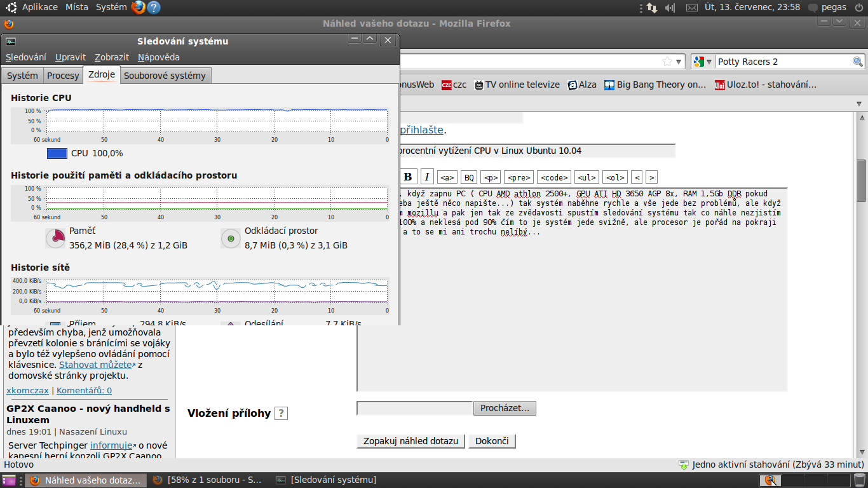868x488 pixels.
Task: Launch Firefox from the top panel icon
Action: click(139, 8)
